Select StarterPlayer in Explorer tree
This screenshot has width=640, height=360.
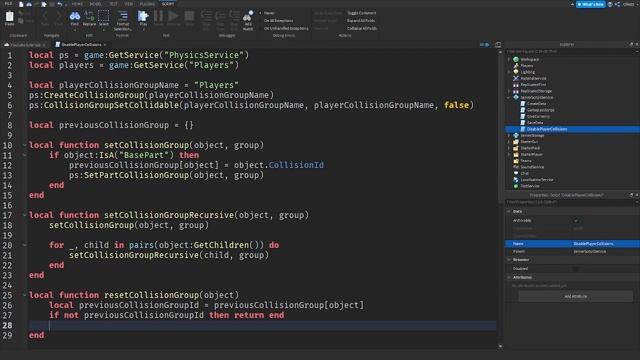pos(531,154)
